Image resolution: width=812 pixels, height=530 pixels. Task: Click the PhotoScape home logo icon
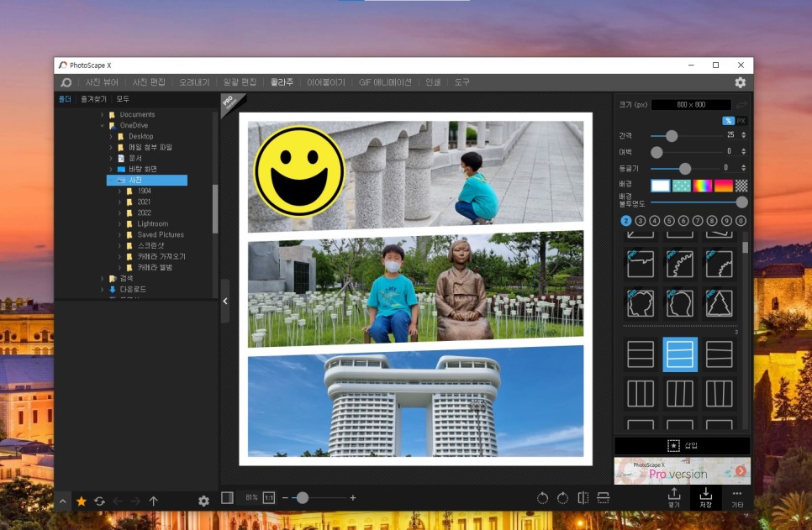click(x=66, y=82)
